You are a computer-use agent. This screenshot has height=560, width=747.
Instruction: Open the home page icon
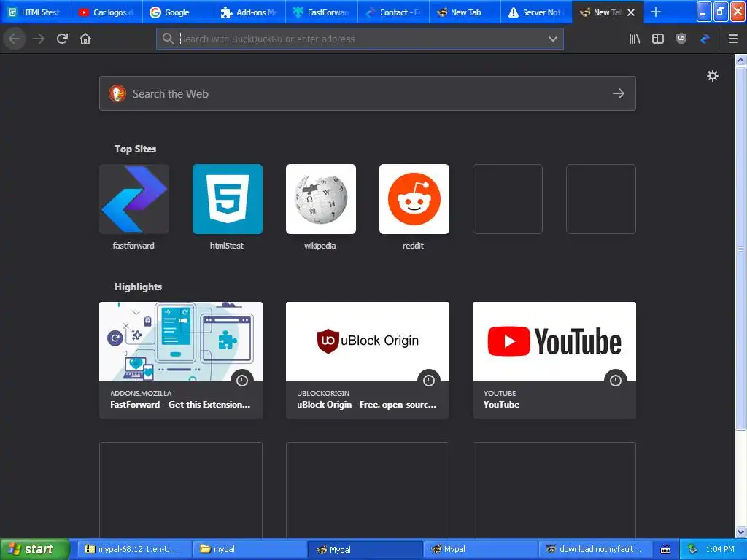point(85,39)
